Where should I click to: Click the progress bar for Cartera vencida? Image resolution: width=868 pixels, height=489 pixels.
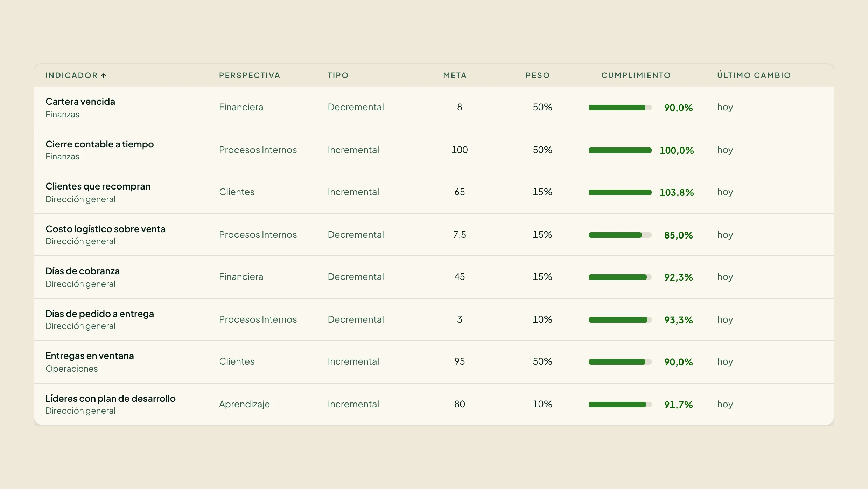pos(620,108)
